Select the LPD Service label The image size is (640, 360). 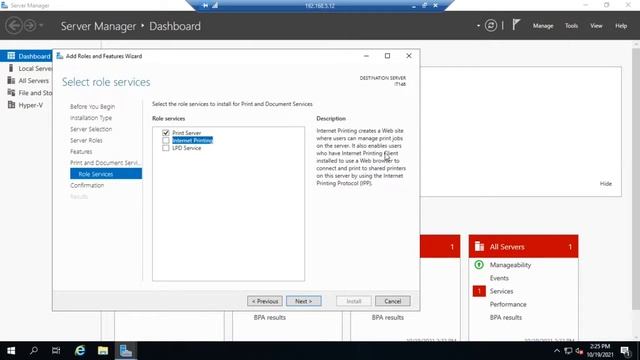(x=187, y=148)
